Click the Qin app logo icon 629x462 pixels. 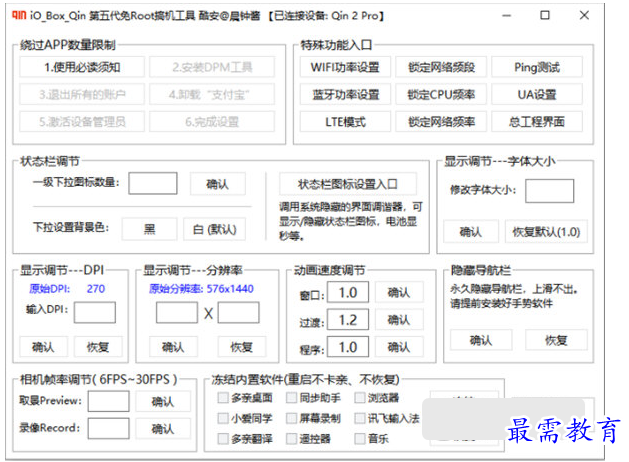coord(19,15)
